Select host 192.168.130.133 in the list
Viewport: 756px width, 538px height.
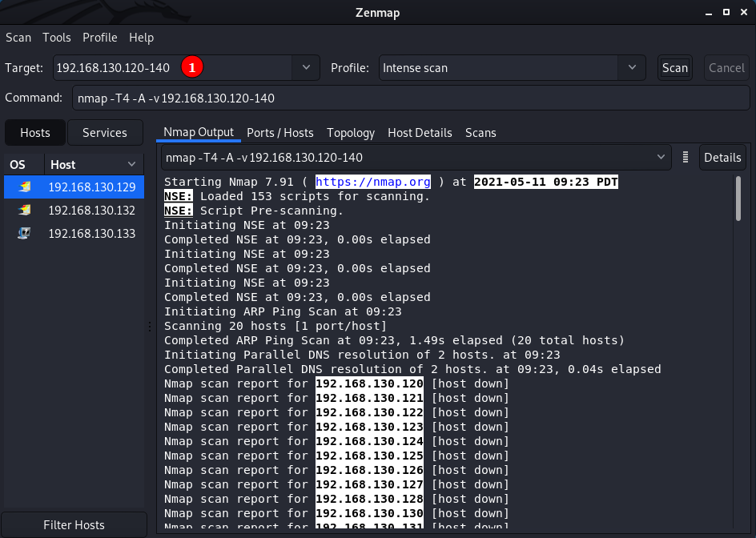(x=74, y=233)
